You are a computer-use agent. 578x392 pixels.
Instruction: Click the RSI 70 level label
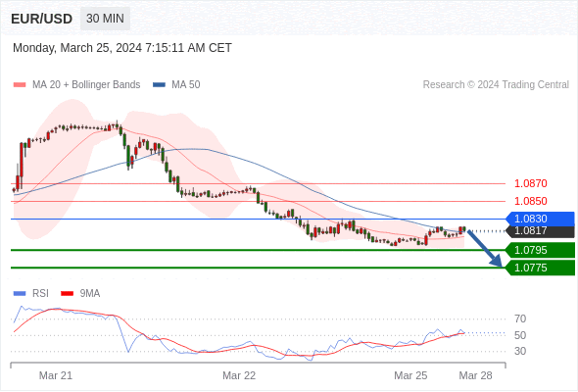520,318
